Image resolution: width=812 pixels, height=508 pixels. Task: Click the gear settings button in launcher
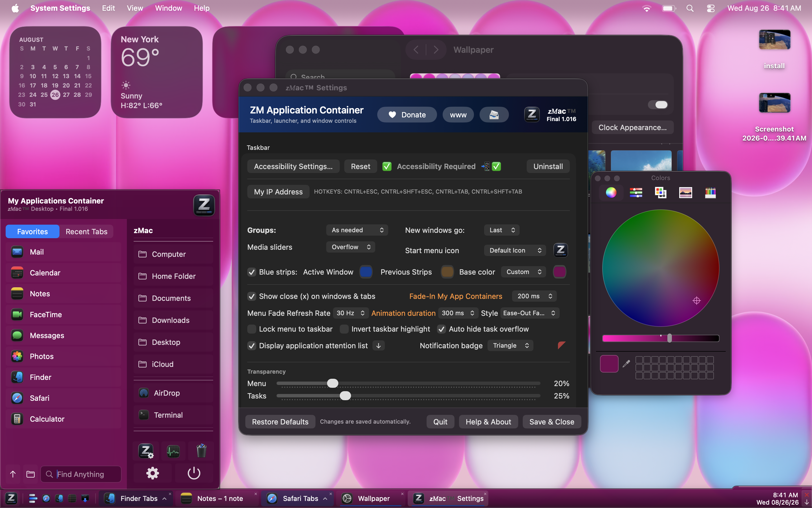[x=153, y=473]
